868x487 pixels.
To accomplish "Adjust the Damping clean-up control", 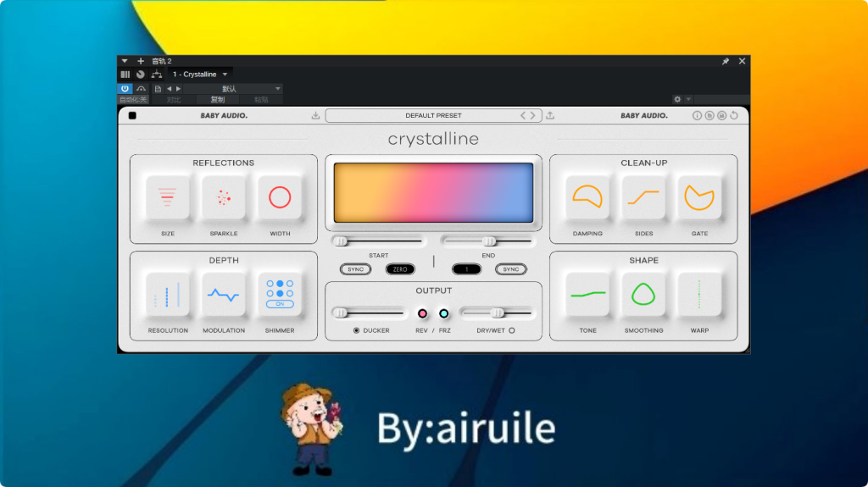I will [587, 197].
